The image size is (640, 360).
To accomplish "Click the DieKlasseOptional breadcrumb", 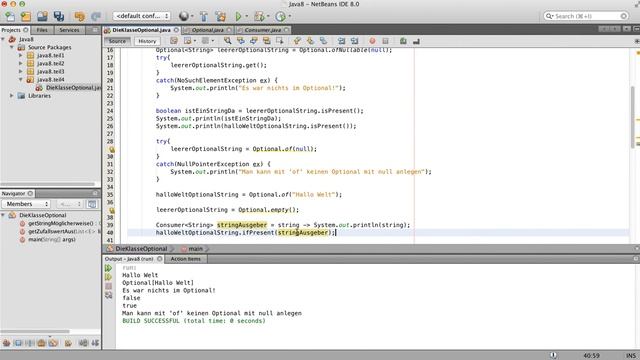I will point(138,249).
